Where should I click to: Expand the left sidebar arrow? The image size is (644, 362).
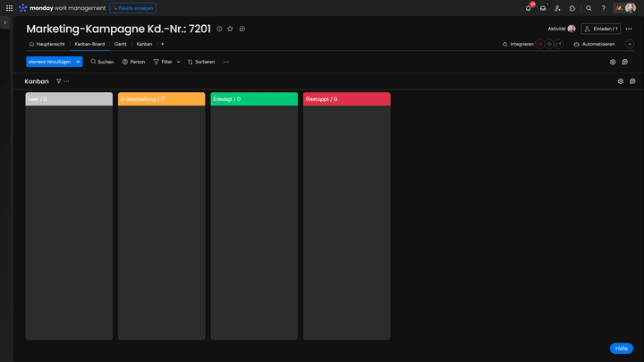pyautogui.click(x=5, y=22)
